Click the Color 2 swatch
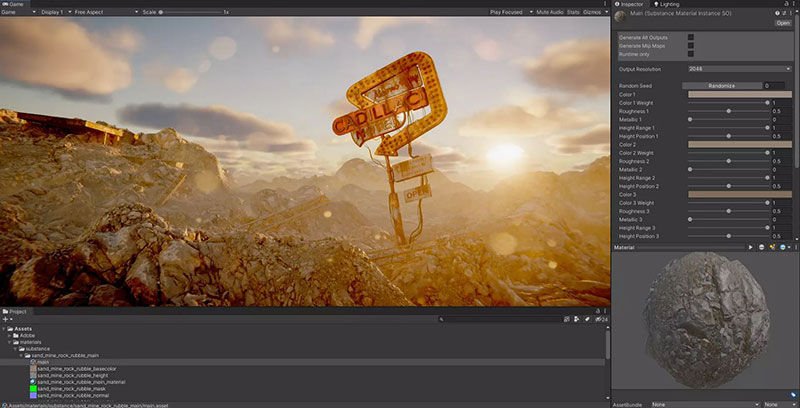This screenshot has height=408, width=800. click(740, 144)
